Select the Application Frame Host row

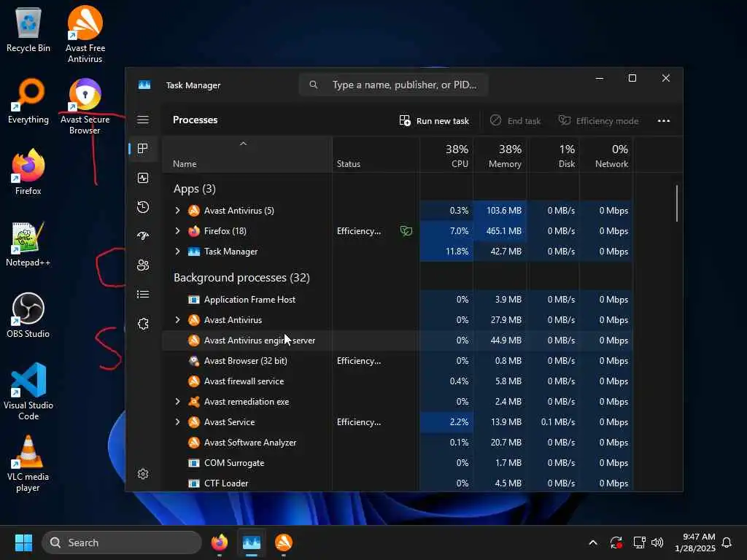(398, 300)
